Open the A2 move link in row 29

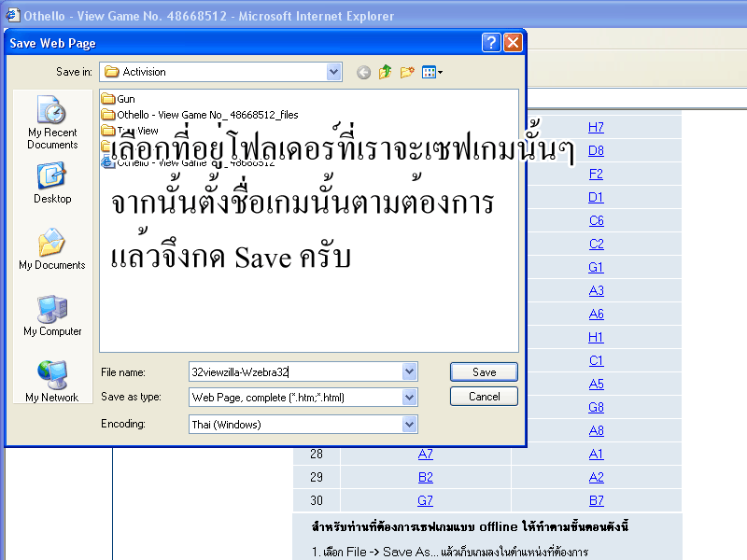tap(596, 477)
